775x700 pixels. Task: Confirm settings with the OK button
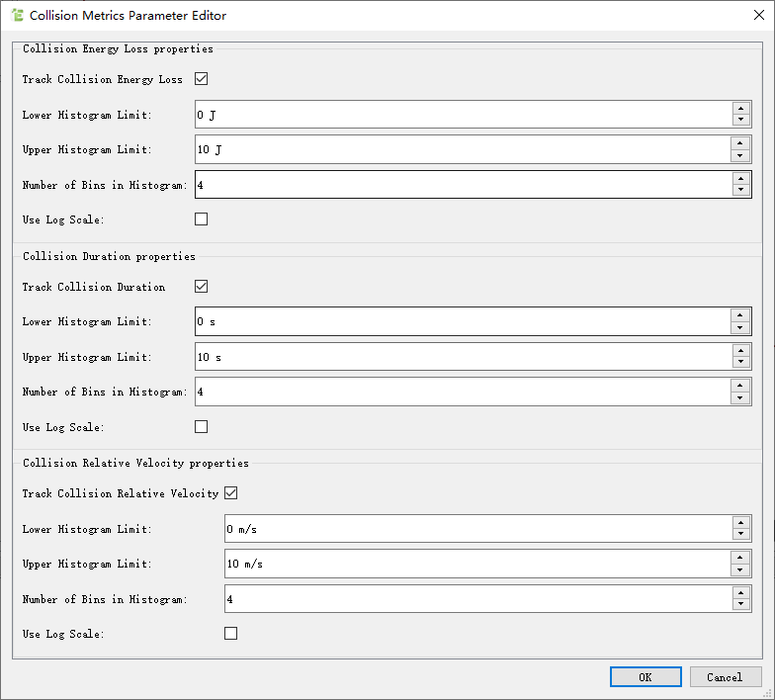[x=645, y=677]
